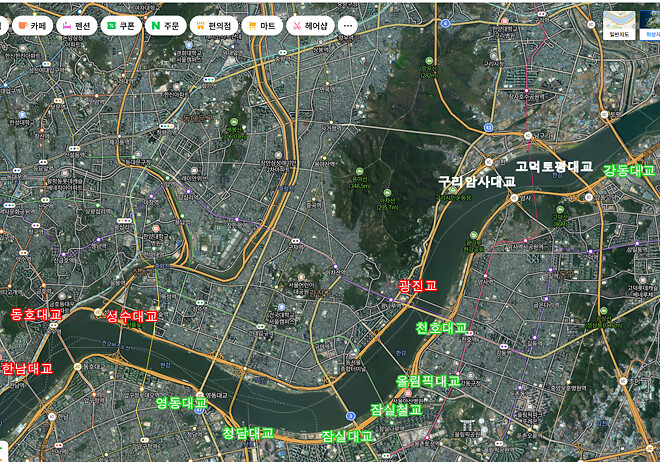Select the 남구리 IC marker
Image resolution: width=660 pixels, height=462 pixels.
[x=528, y=135]
